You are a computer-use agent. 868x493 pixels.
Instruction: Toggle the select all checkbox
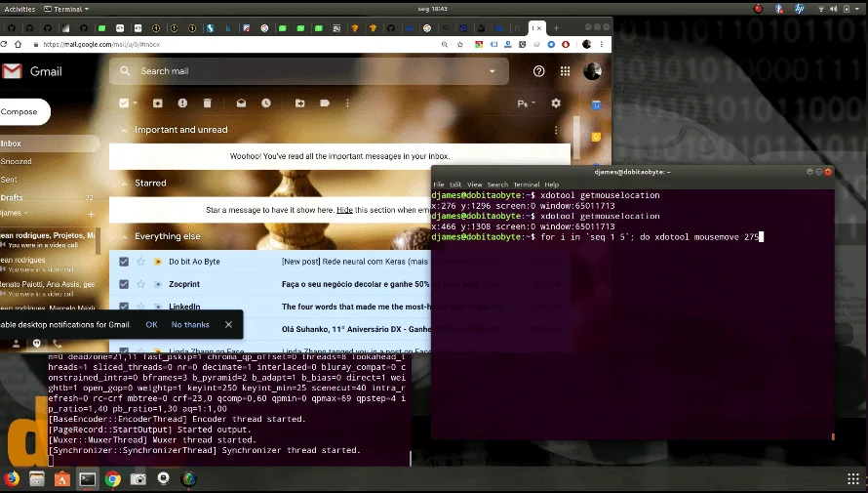(x=124, y=103)
